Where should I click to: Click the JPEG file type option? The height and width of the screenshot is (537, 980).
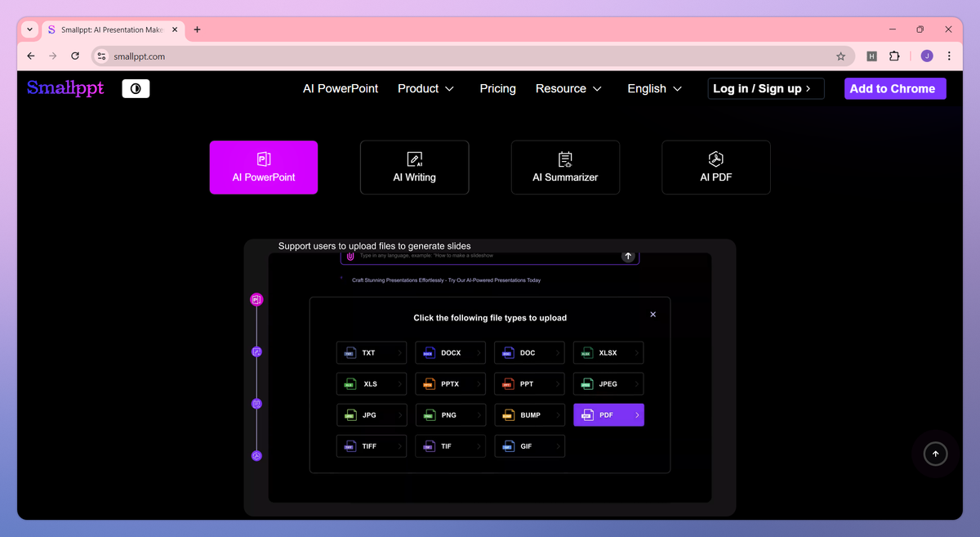click(x=608, y=383)
